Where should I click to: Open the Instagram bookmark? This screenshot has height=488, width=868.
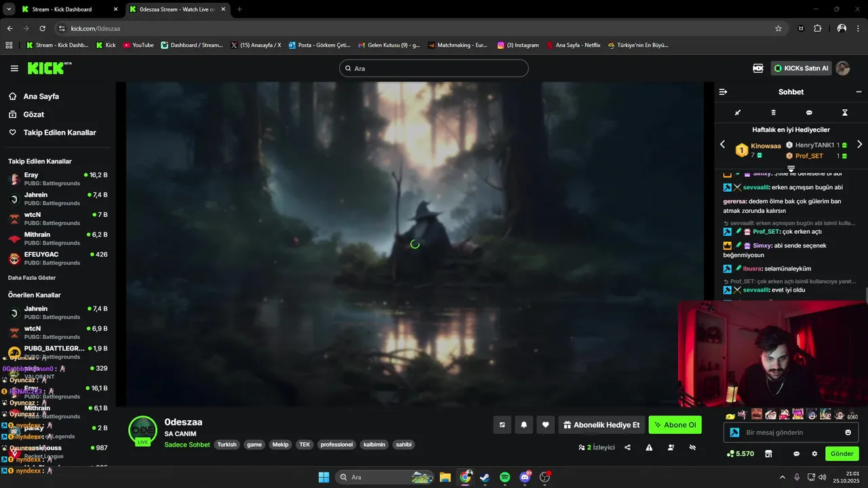518,45
